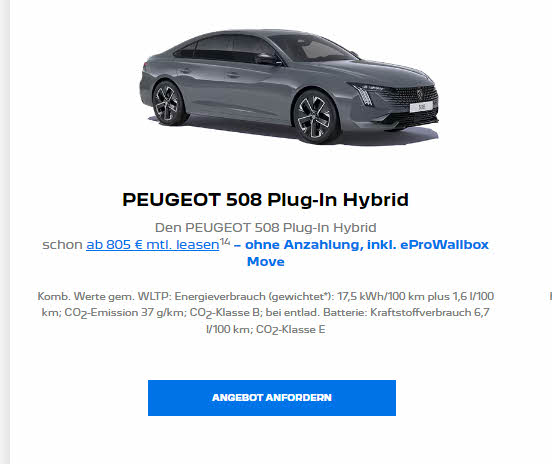Click the grey strip at the left edge
The width and height of the screenshot is (552, 464).
[x=5, y=232]
